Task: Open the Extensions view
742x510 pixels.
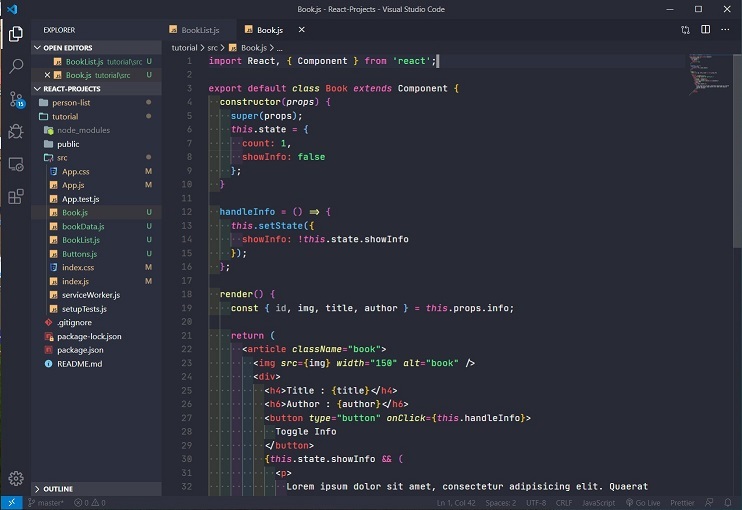Action: tap(16, 196)
